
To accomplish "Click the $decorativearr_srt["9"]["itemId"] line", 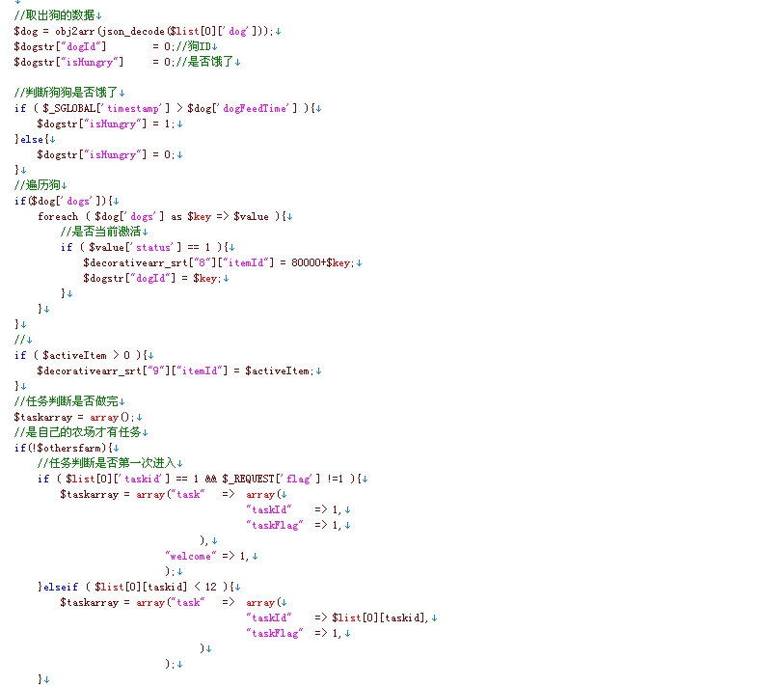I will 179,370.
